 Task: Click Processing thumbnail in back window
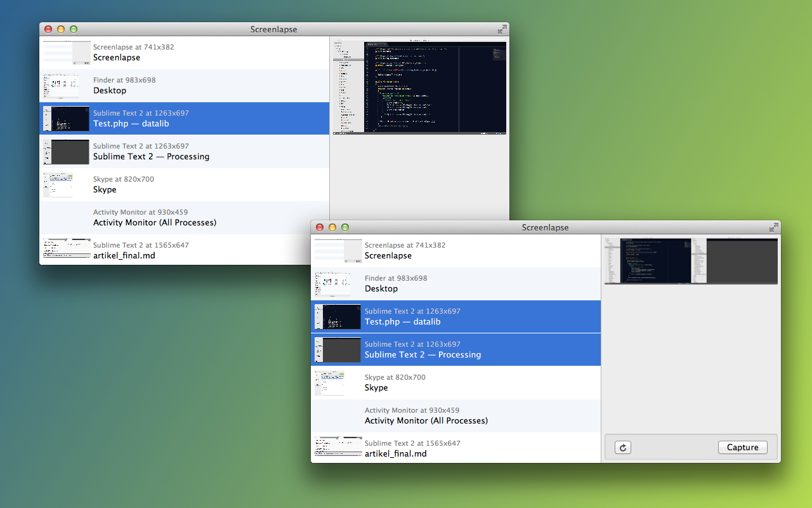pyautogui.click(x=66, y=152)
